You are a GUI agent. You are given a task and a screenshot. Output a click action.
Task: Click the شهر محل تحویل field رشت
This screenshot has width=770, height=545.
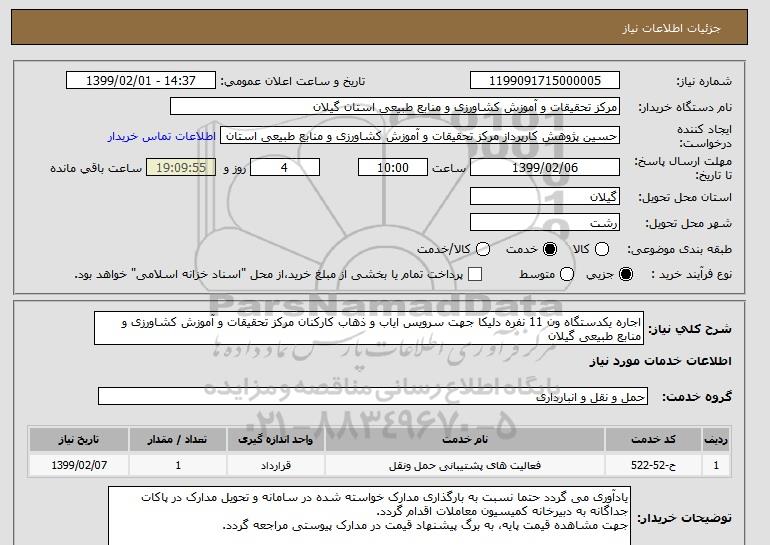[545, 222]
